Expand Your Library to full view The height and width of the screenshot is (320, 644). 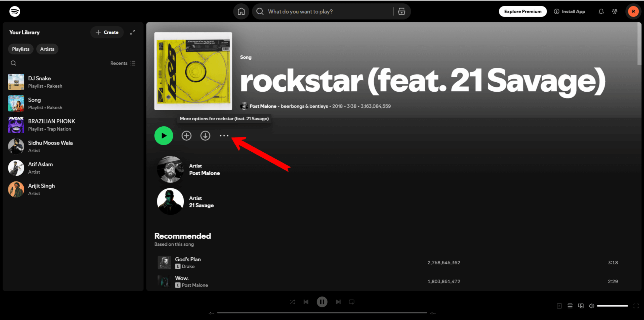[x=133, y=32]
